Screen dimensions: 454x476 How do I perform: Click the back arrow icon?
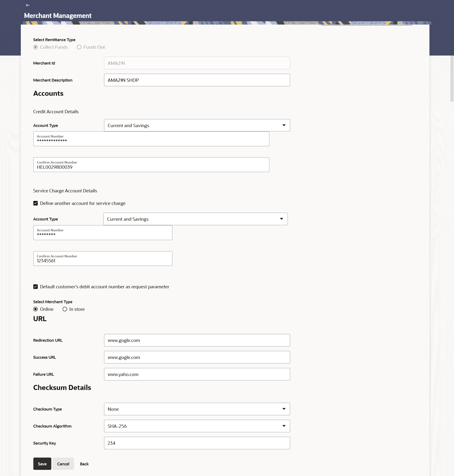click(x=28, y=5)
